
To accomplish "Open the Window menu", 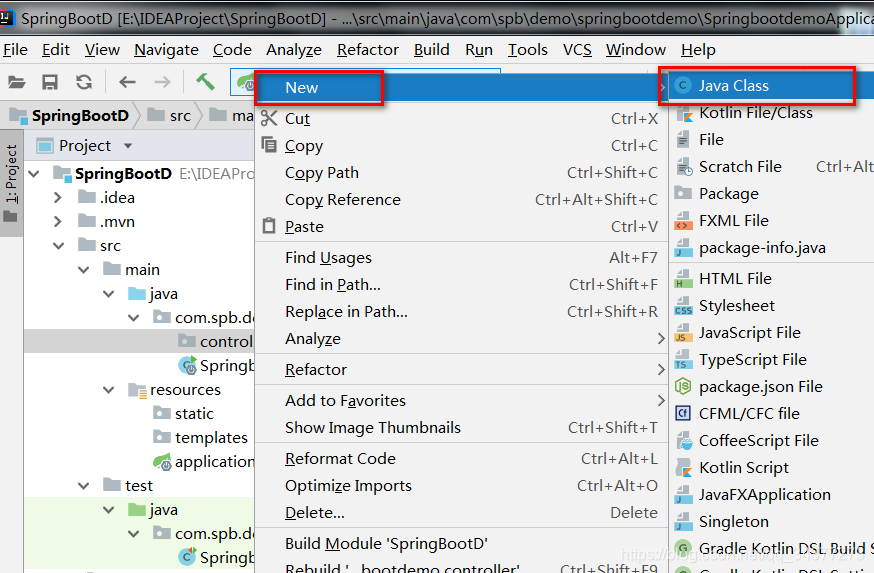I will click(636, 50).
